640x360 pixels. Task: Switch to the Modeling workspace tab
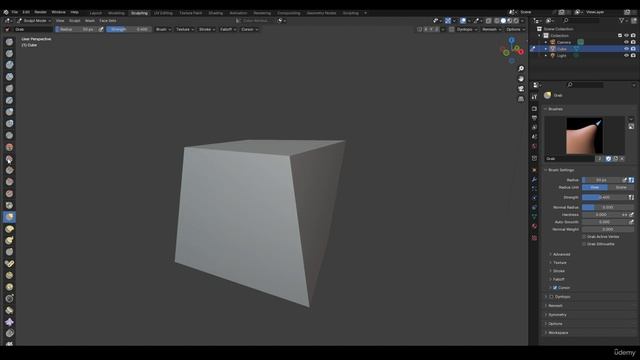(116, 13)
